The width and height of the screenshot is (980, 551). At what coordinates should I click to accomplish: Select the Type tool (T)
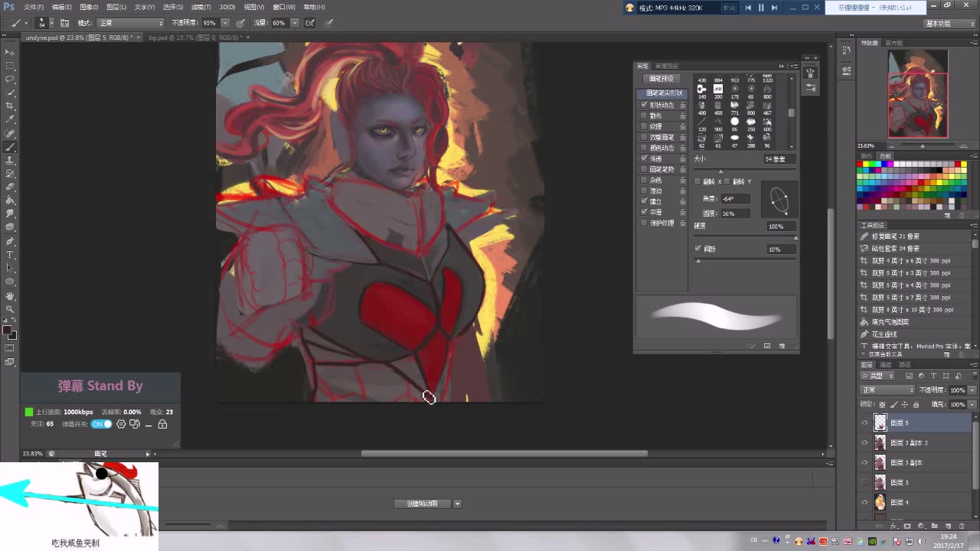click(10, 254)
